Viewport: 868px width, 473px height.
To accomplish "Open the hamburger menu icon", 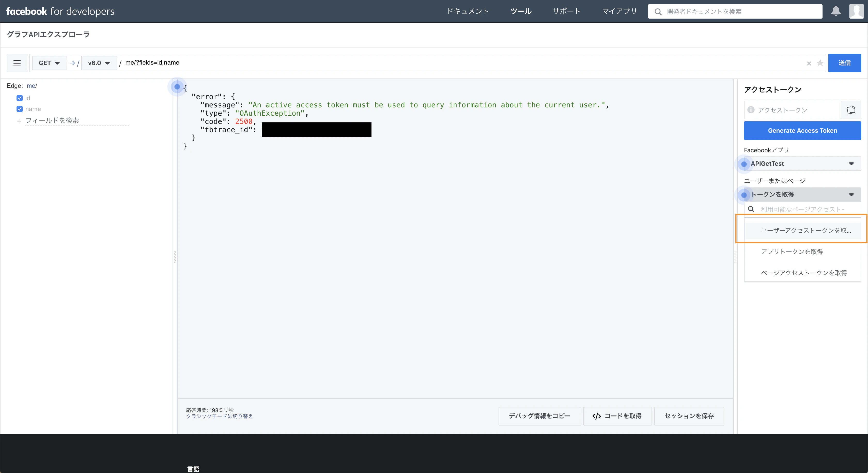I will click(x=17, y=63).
